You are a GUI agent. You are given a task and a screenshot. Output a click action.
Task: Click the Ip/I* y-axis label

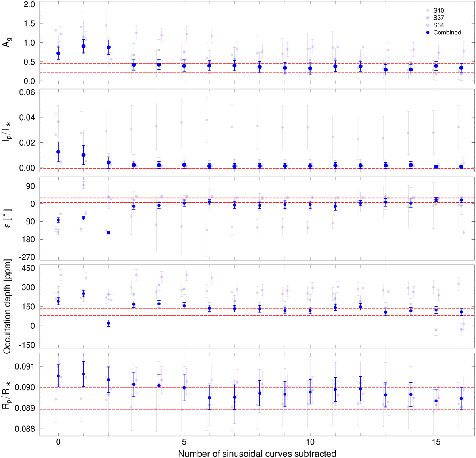(x=7, y=130)
